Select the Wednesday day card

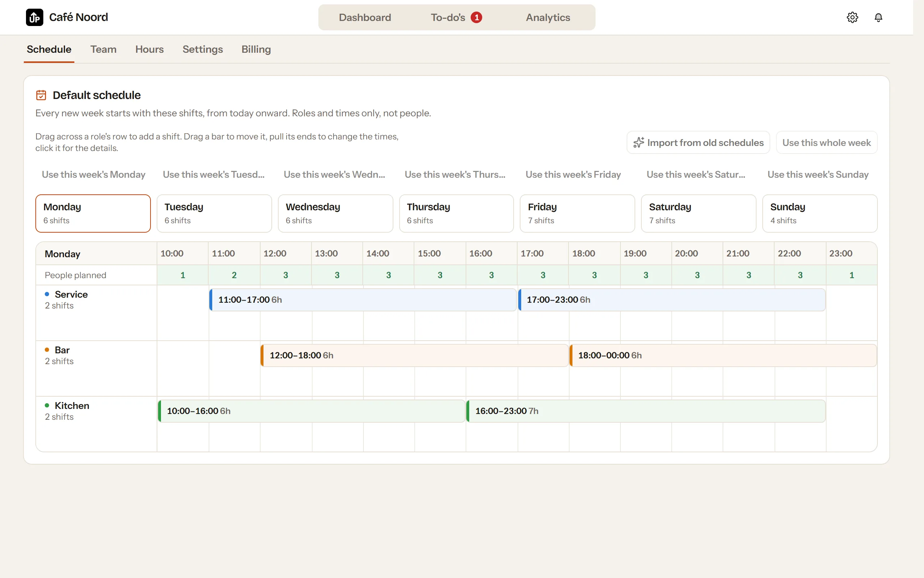[335, 213]
